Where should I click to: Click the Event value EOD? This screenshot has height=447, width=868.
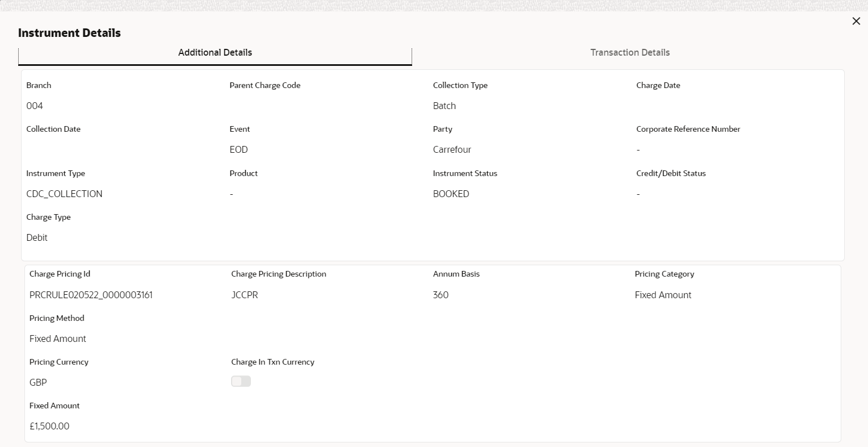point(238,149)
